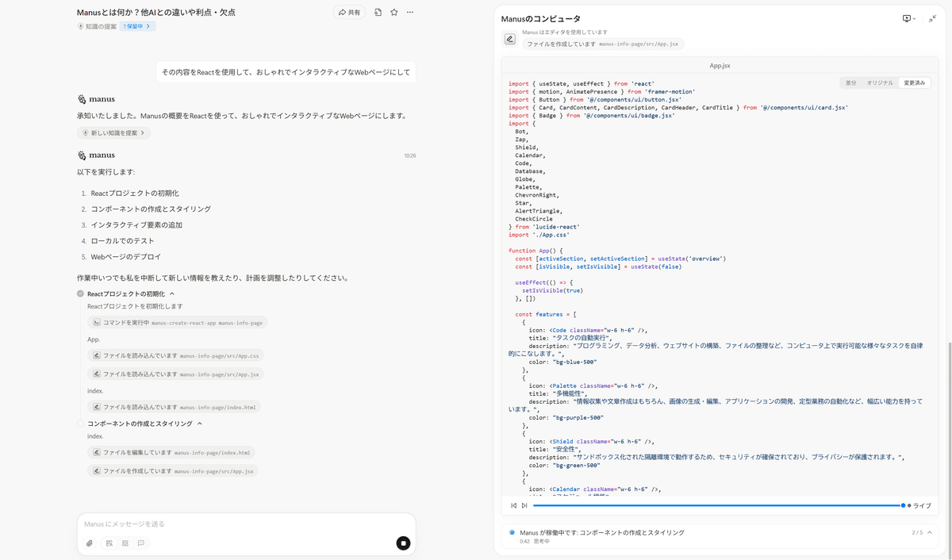Click the 0:42 思考中 status line
This screenshot has height=560, width=952.
[x=535, y=541]
